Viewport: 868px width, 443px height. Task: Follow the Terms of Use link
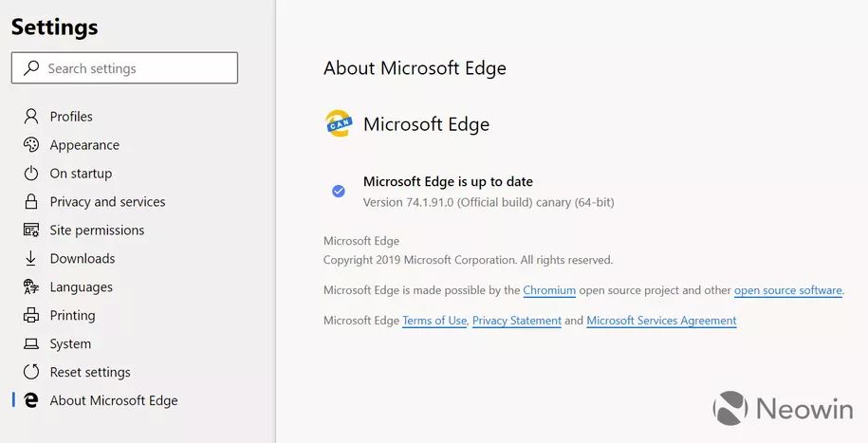pos(434,321)
